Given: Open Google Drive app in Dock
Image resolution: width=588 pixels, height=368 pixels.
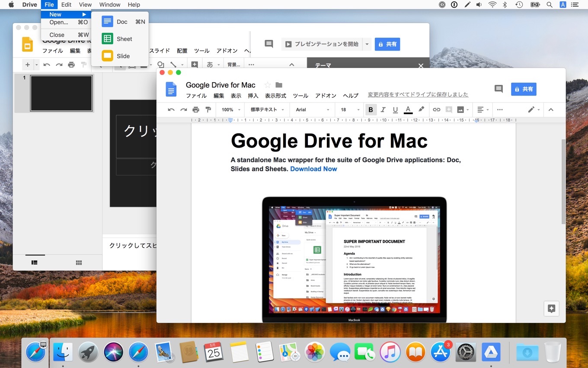Looking at the screenshot, I should tap(491, 352).
